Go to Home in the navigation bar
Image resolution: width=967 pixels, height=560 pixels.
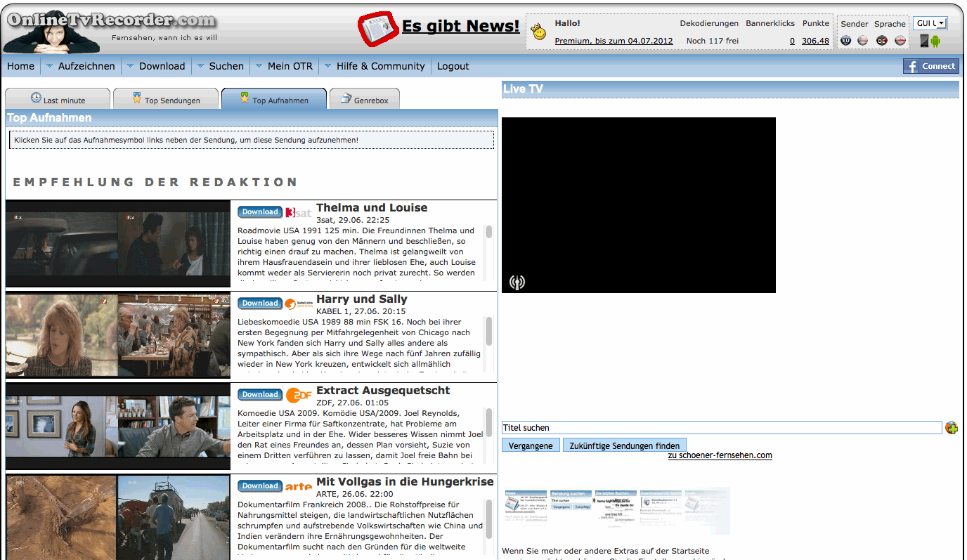[20, 66]
